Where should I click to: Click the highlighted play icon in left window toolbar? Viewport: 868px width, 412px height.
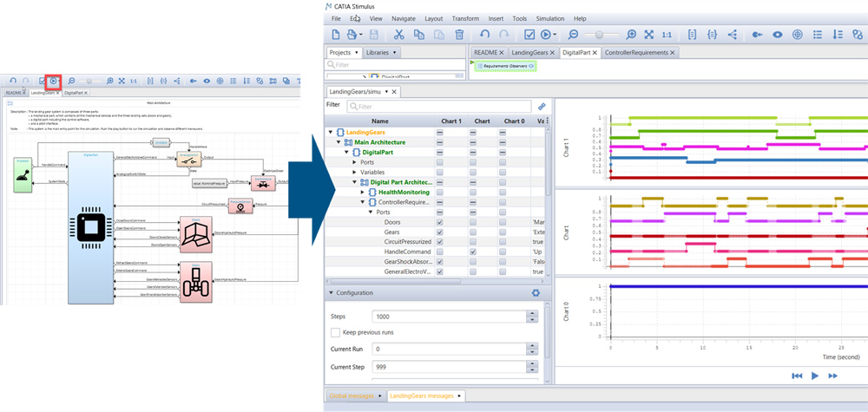(x=53, y=81)
